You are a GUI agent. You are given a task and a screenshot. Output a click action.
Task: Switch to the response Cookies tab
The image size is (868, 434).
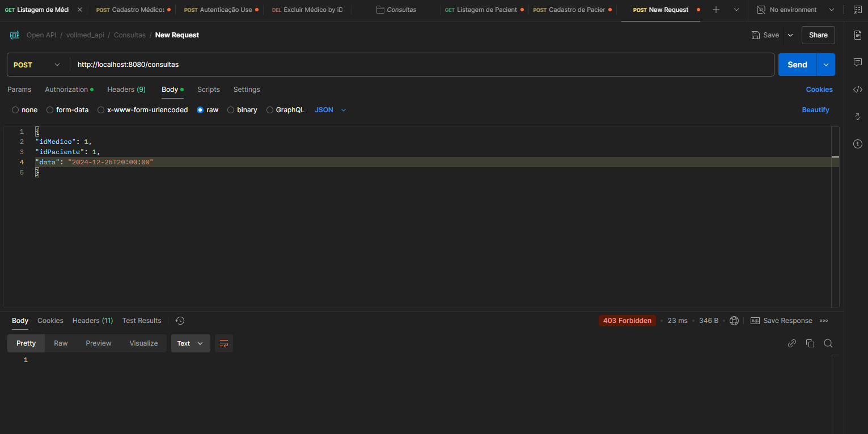click(50, 321)
